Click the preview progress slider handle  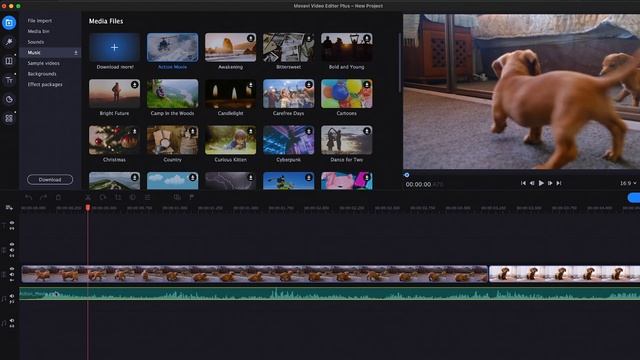click(407, 175)
